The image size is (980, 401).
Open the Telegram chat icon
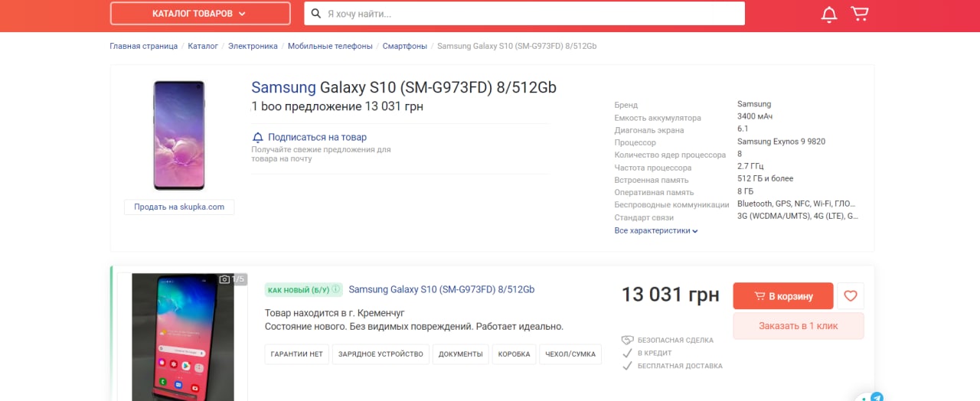[877, 397]
